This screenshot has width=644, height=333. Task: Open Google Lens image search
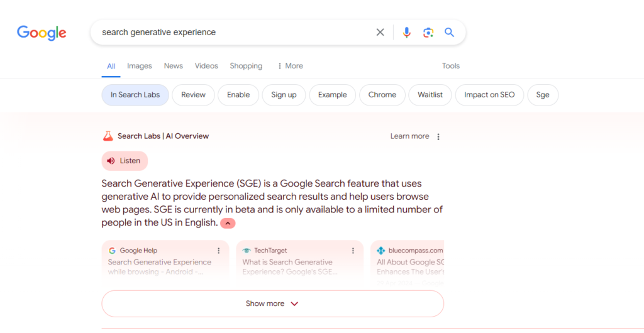coord(428,33)
